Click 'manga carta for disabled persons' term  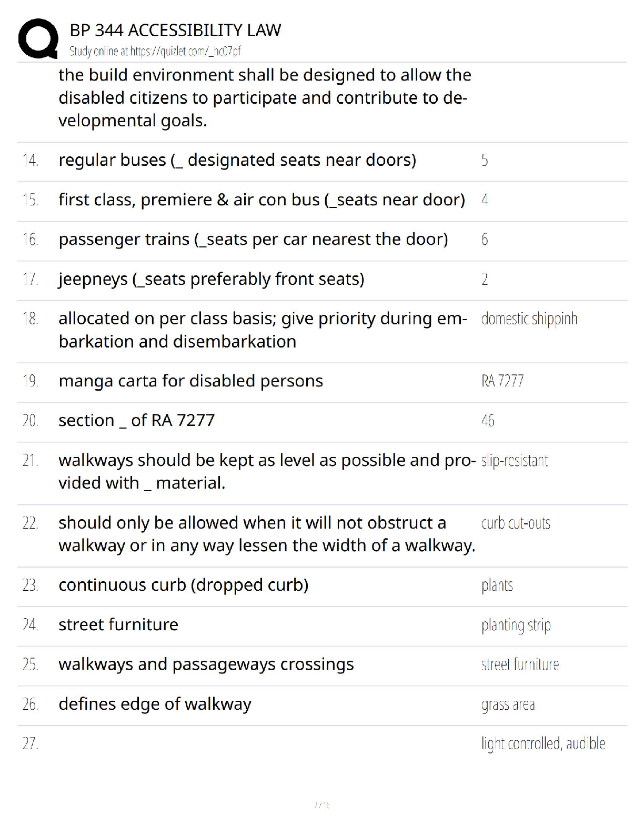190,381
